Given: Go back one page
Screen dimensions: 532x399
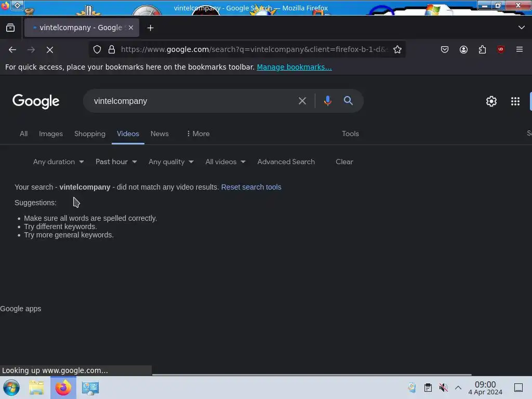Looking at the screenshot, I should pos(12,49).
